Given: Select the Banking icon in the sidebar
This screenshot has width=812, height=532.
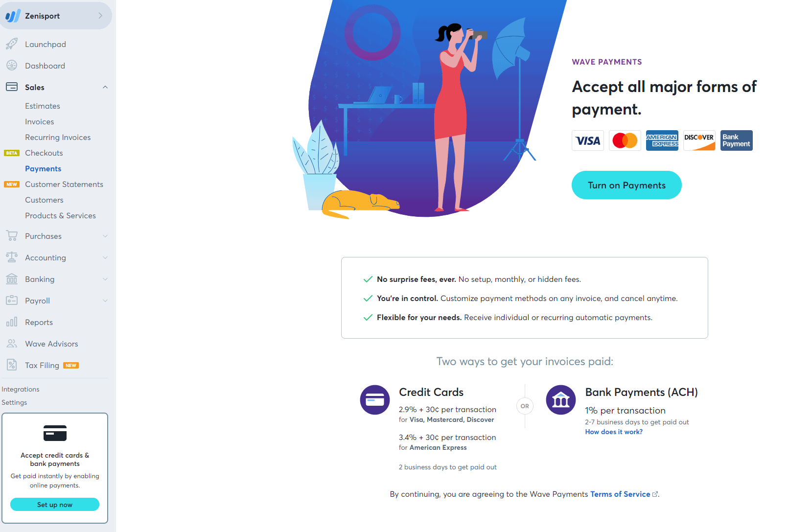Looking at the screenshot, I should point(12,278).
